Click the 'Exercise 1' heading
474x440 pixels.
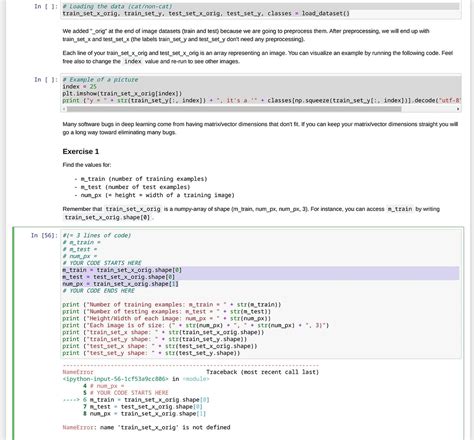coord(81,151)
